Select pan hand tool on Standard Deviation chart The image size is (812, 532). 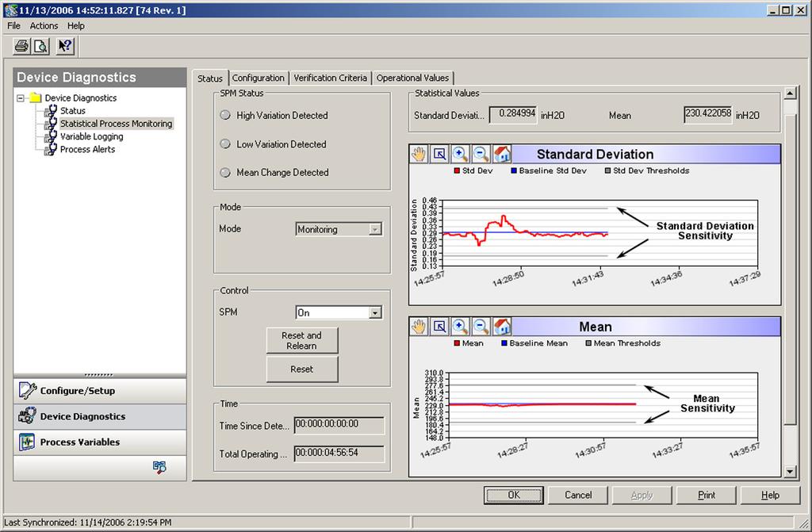[419, 154]
